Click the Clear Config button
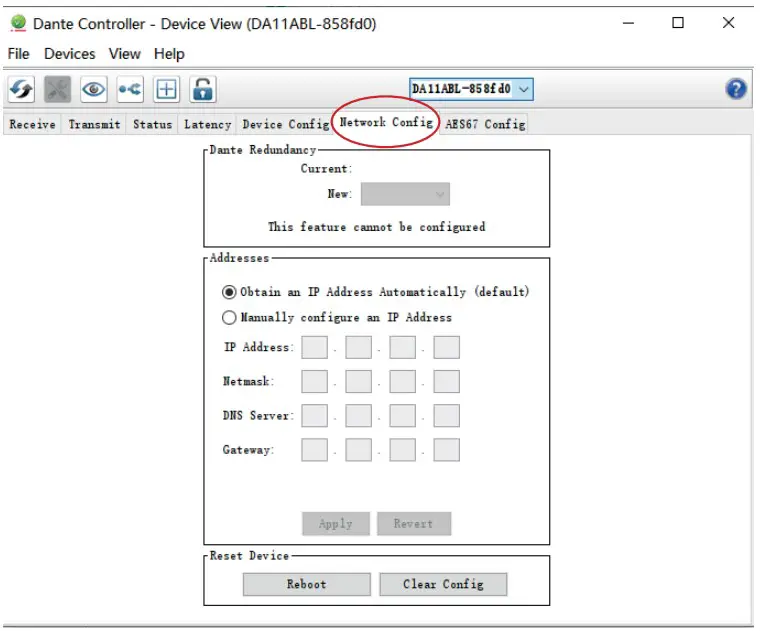 443,584
